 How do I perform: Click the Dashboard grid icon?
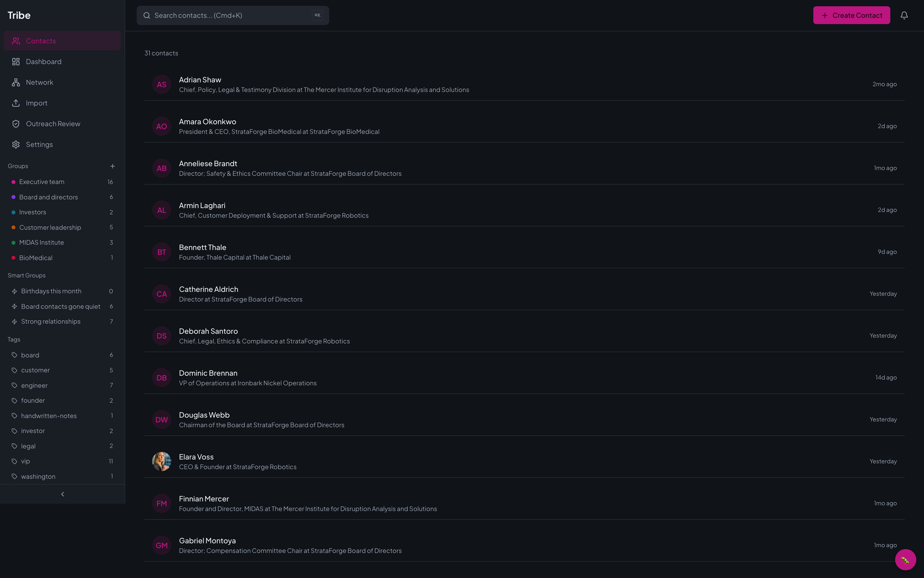point(16,62)
